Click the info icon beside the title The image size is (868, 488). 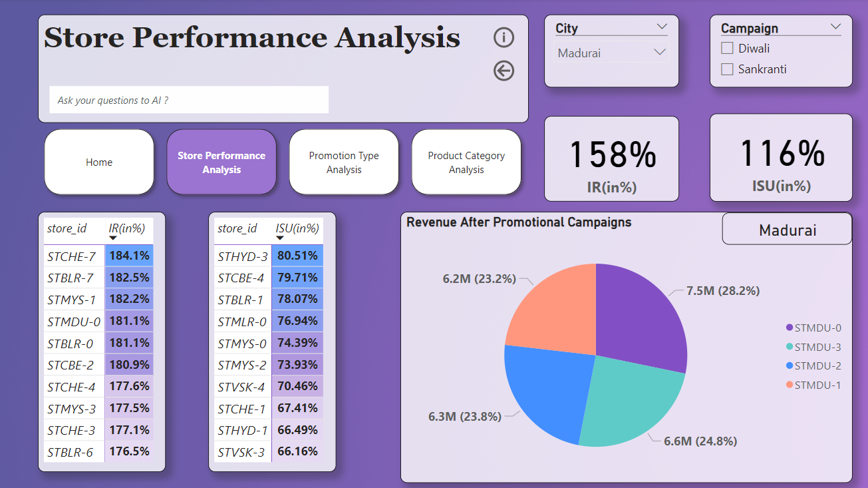pyautogui.click(x=504, y=38)
